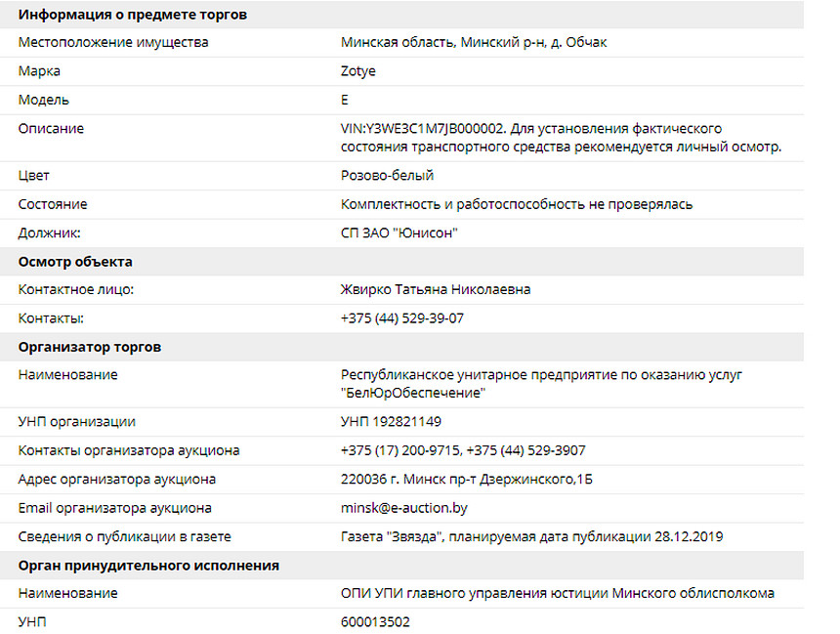
Task: Select the 'Организатор торгов' section header
Action: point(90,347)
